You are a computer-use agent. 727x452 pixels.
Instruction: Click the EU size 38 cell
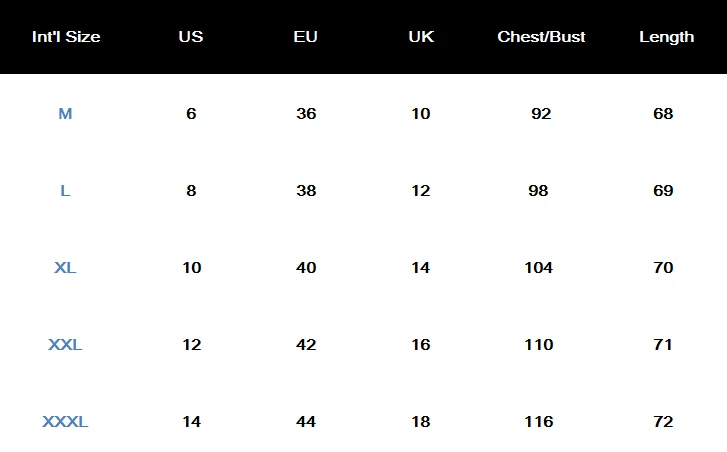tap(306, 191)
